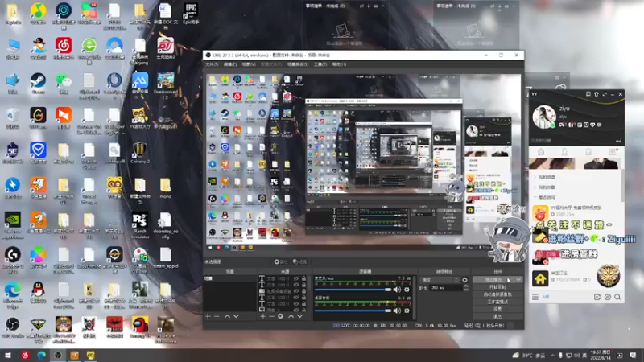Open YY apps grid tab icon
This screenshot has width=644, height=362.
point(613,152)
